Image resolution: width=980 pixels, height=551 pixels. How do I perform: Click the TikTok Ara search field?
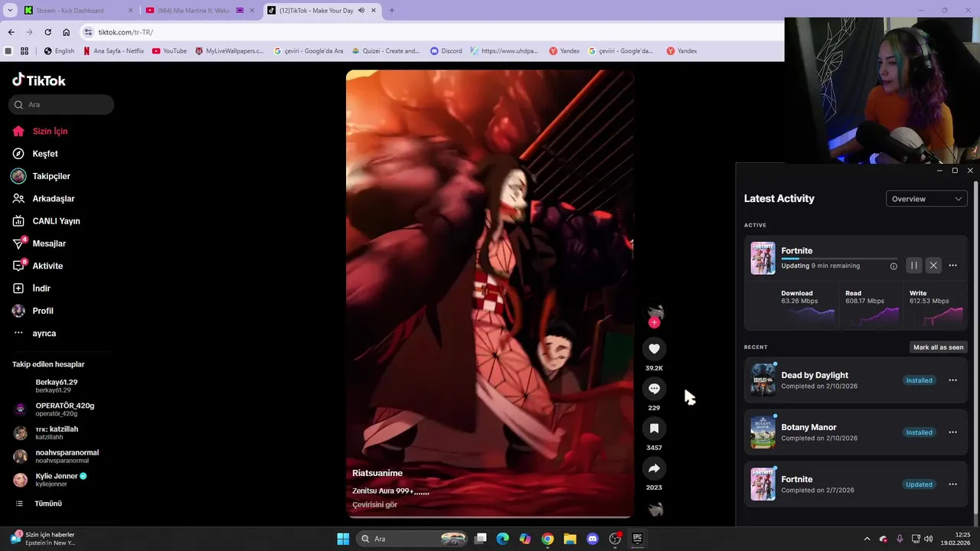[61, 105]
